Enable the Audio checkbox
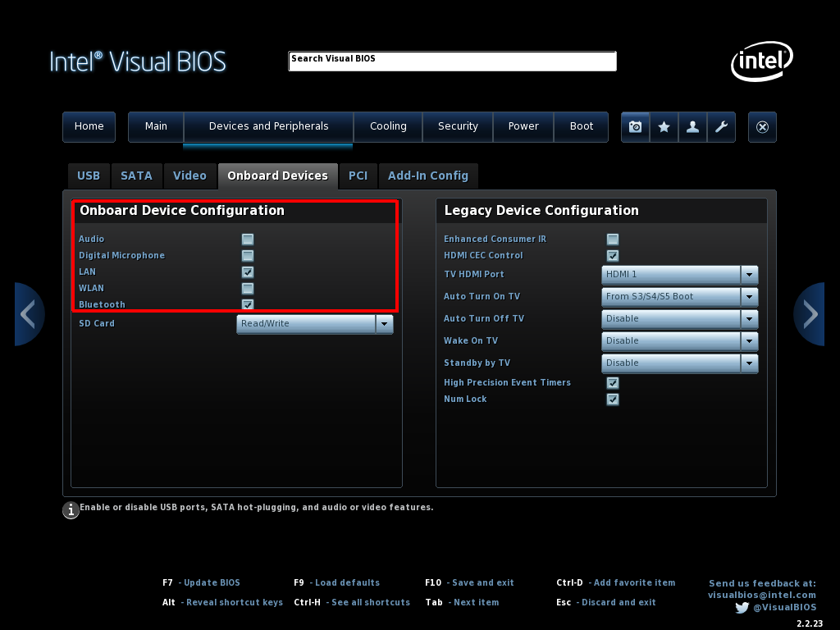This screenshot has width=840, height=630. click(248, 239)
